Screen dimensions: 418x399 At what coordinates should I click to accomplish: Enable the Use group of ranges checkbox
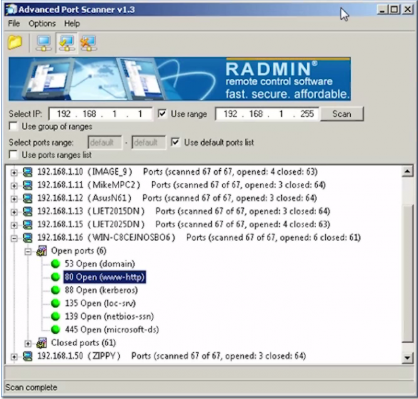pos(14,127)
